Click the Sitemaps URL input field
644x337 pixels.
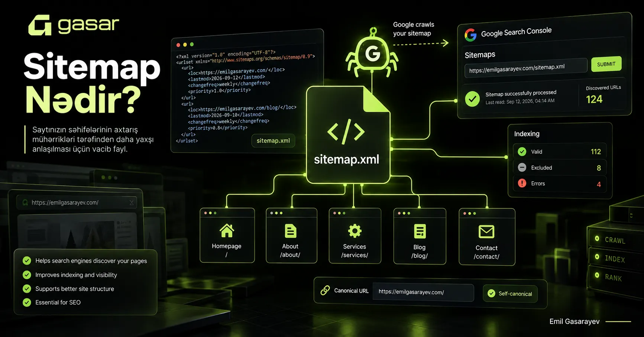point(526,68)
